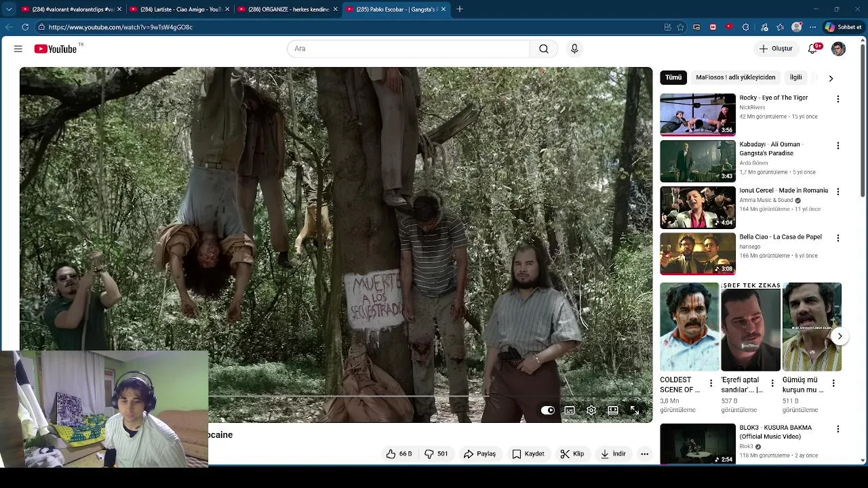Close the Lartiste - Ciao Amigo tab
The image size is (868, 488).
[x=226, y=9]
